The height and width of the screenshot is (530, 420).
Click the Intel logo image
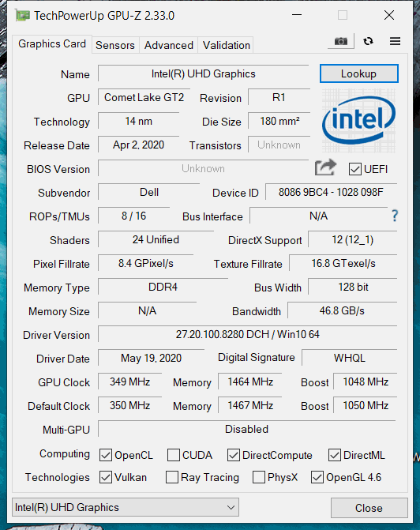[x=358, y=120]
